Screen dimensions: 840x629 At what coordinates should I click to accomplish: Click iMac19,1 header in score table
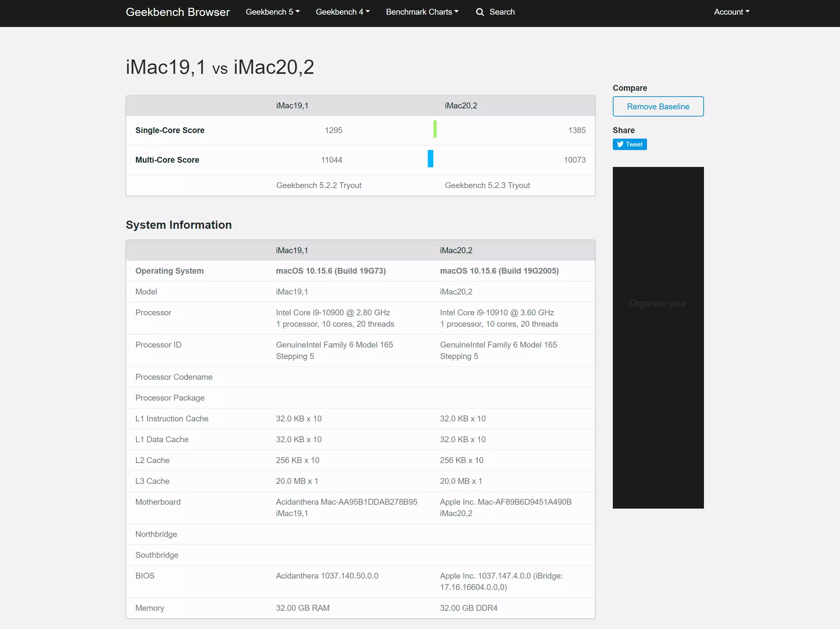(x=292, y=105)
